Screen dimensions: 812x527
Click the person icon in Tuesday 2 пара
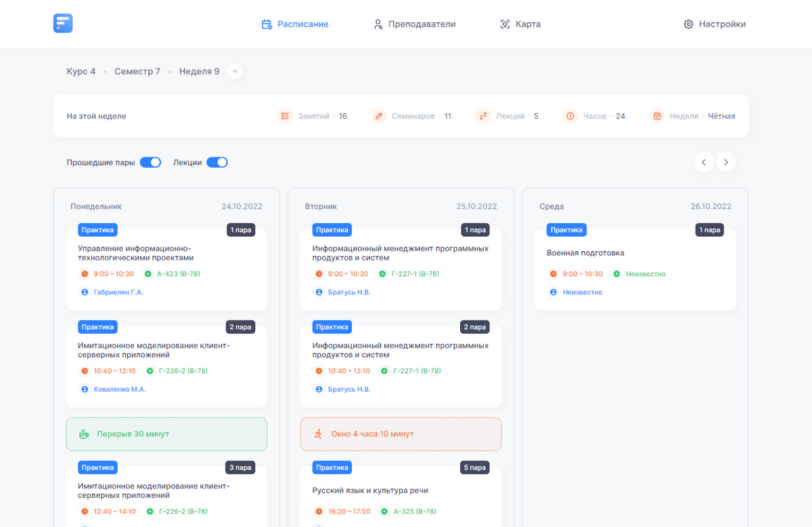319,389
